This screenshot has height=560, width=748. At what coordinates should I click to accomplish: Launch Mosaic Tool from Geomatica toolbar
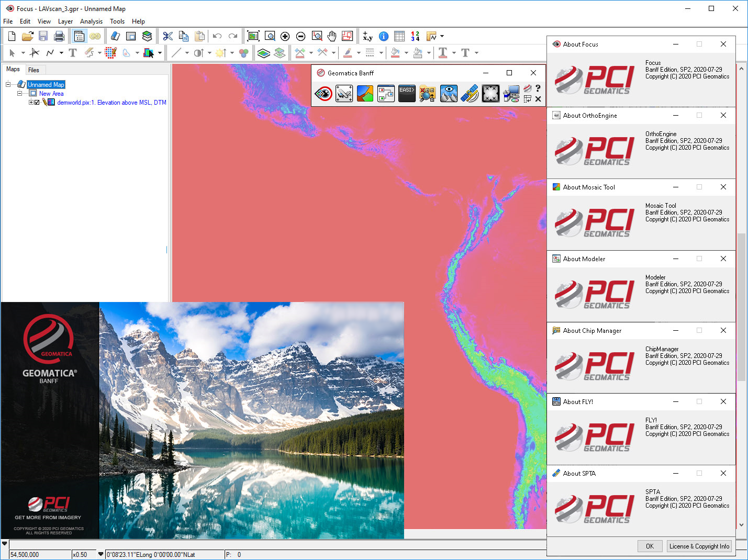tap(365, 94)
